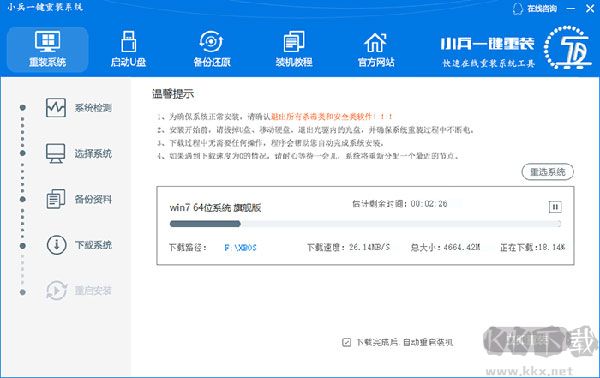Image resolution: width=600 pixels, height=378 pixels.
Task: Open the 装机教程 tutorial icon
Action: [294, 41]
